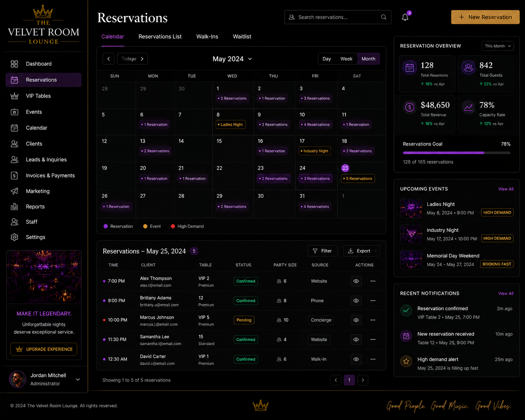Open the Ladies Night event thumbnail
This screenshot has height=420, width=525.
pos(411,209)
